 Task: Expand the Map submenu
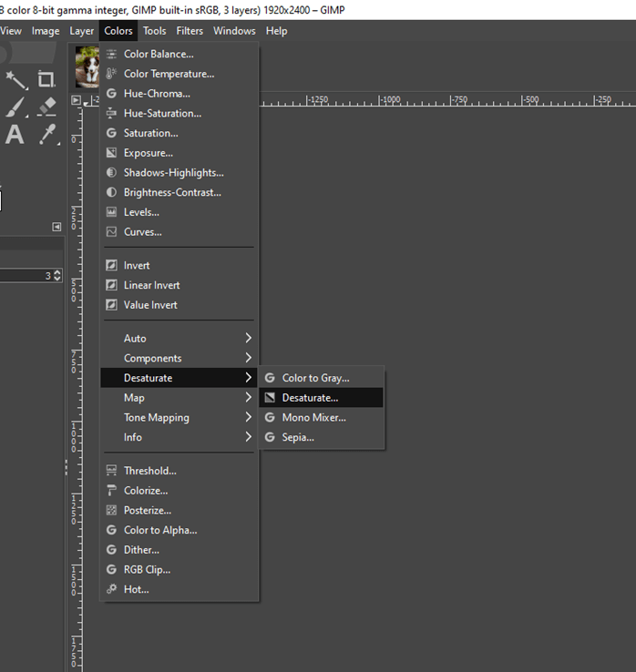(180, 397)
